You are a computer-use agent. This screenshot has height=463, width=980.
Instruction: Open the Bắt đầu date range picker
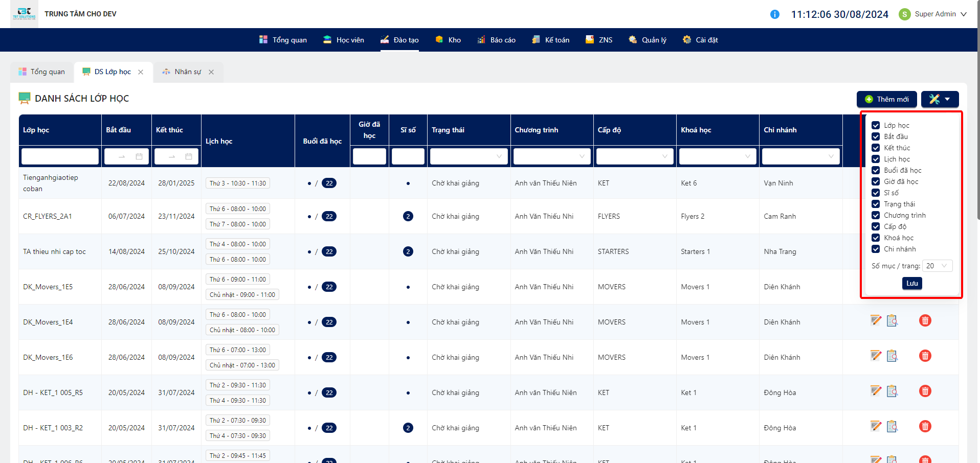[x=126, y=156]
